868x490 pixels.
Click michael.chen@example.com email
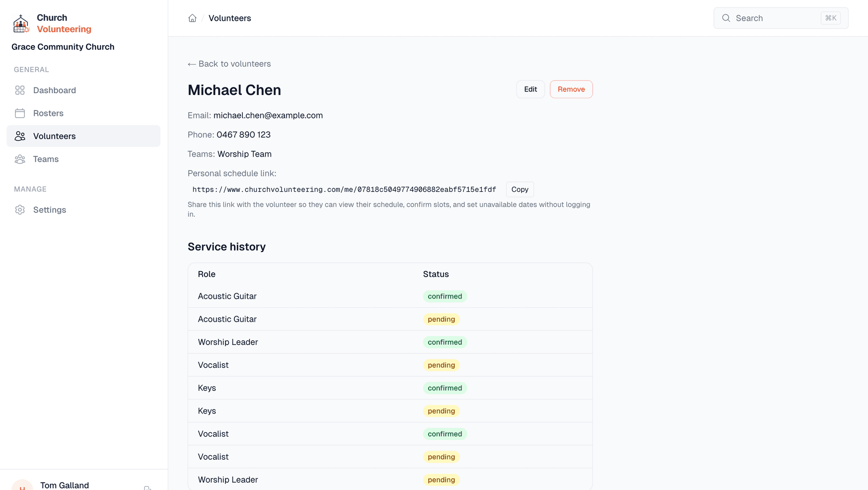point(268,115)
